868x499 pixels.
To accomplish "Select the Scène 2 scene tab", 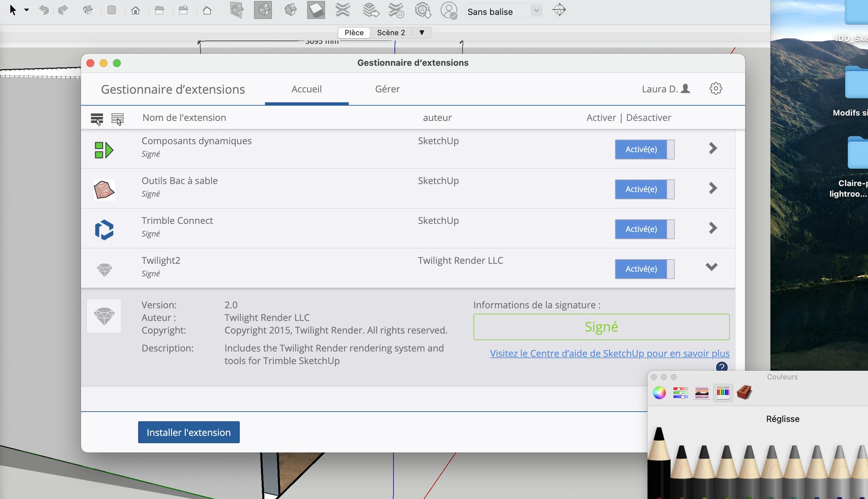I will [391, 33].
